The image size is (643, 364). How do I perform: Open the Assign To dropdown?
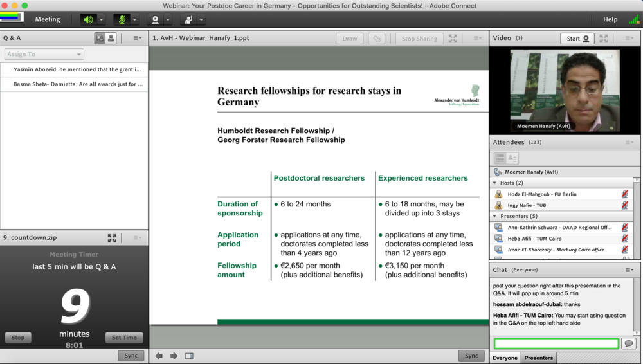point(44,54)
